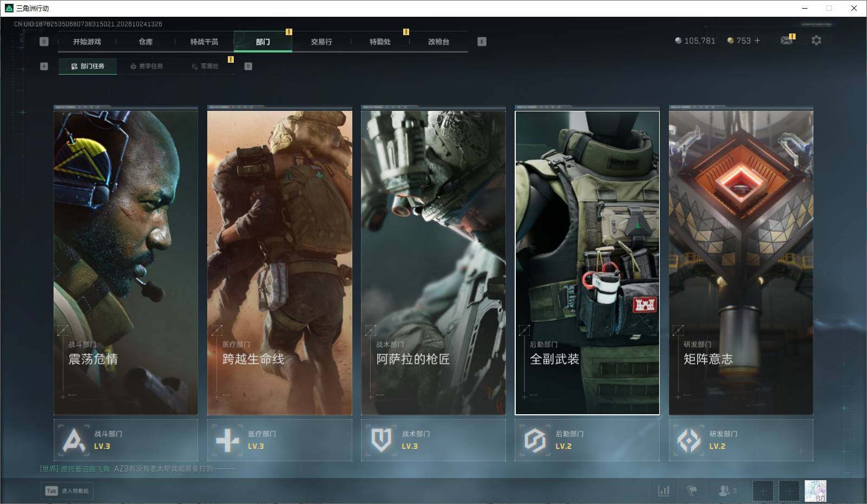Open the 全副武装 logistics mission card

[x=587, y=262]
